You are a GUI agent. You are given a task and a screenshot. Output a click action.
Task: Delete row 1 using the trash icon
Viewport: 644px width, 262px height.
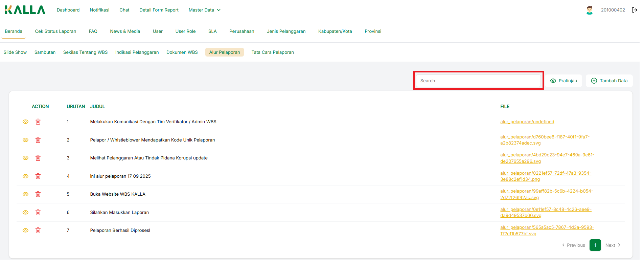coord(38,122)
